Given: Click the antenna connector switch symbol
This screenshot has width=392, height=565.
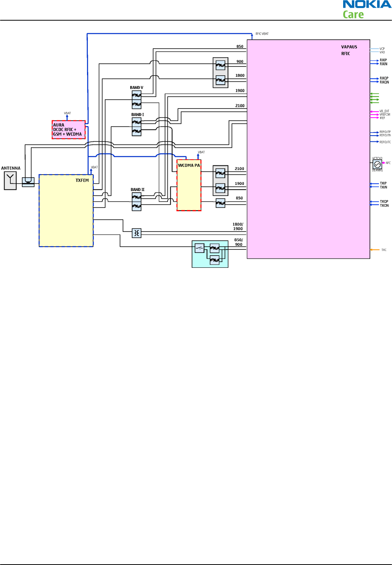Looking at the screenshot, I should click(x=28, y=182).
